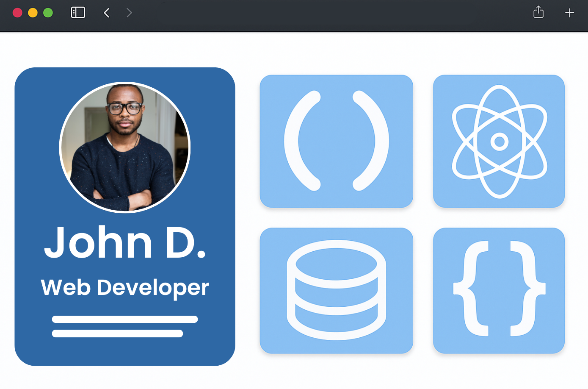Click the center dot of the atom icon

pos(499,142)
